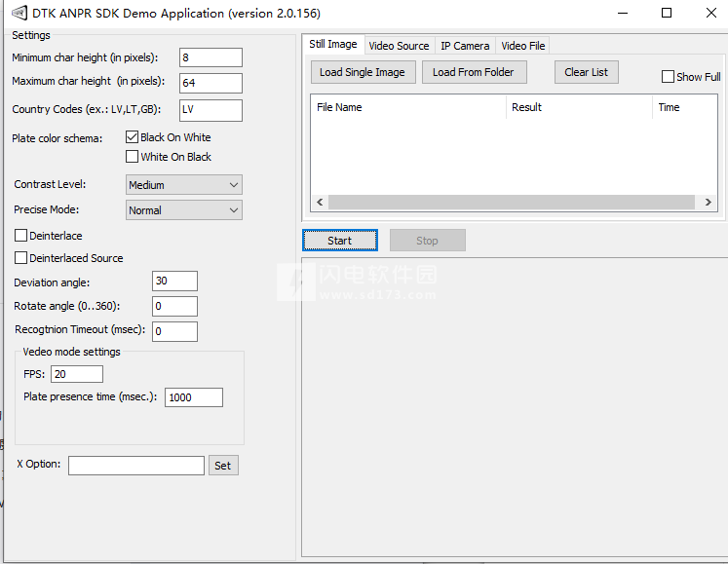
Task: Click the Stop button
Action: coord(428,241)
